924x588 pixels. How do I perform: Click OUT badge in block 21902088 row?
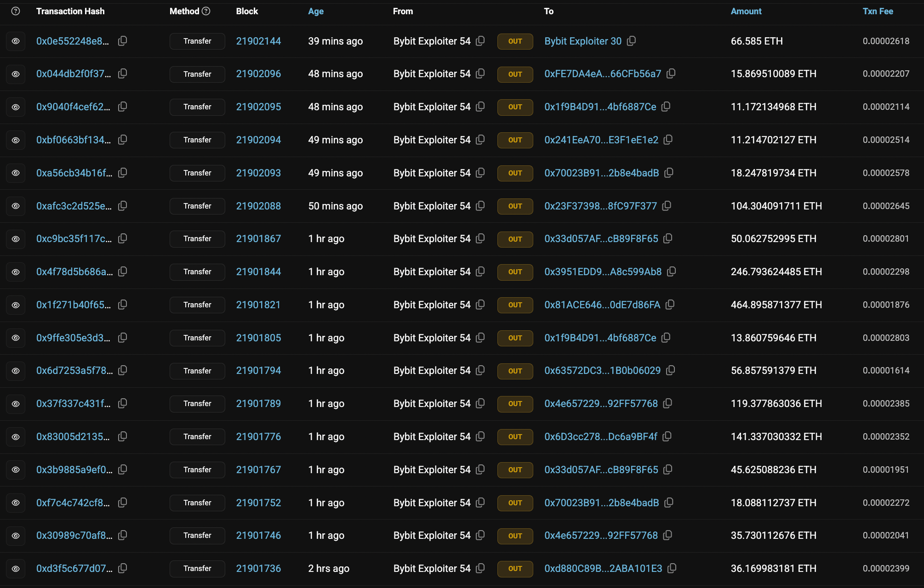tap(515, 206)
